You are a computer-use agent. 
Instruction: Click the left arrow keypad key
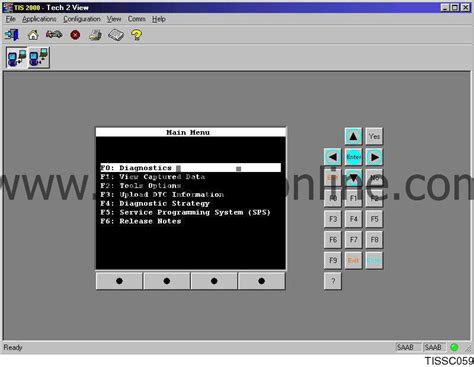coord(333,157)
